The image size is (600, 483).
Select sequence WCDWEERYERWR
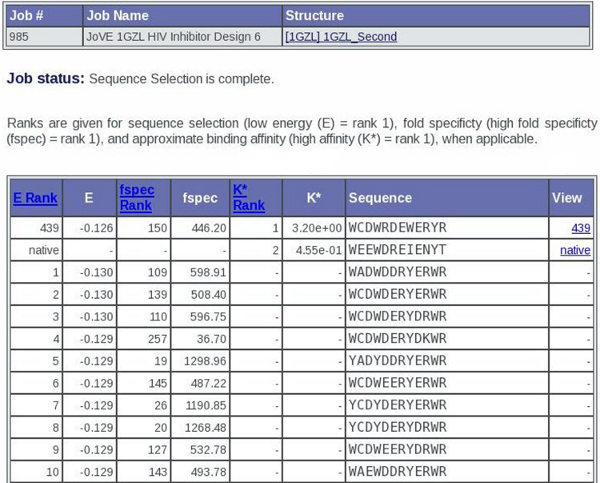397,383
